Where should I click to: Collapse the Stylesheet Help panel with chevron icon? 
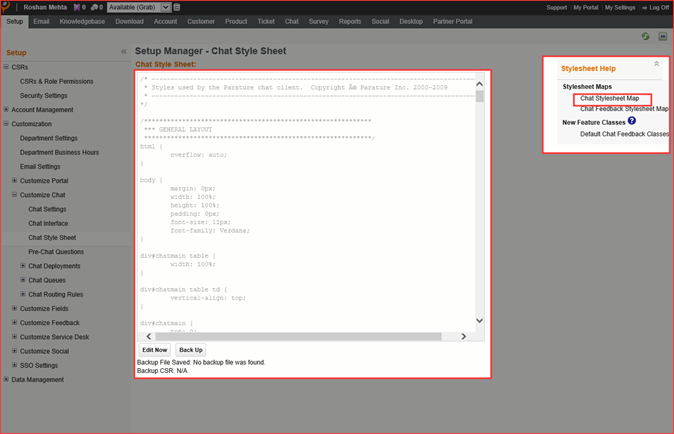(x=657, y=64)
